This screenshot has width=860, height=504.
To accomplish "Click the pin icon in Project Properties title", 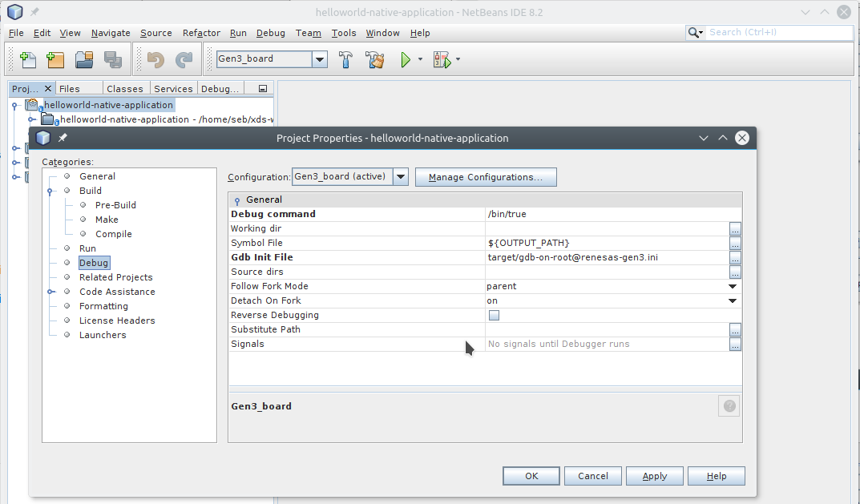I will [63, 138].
